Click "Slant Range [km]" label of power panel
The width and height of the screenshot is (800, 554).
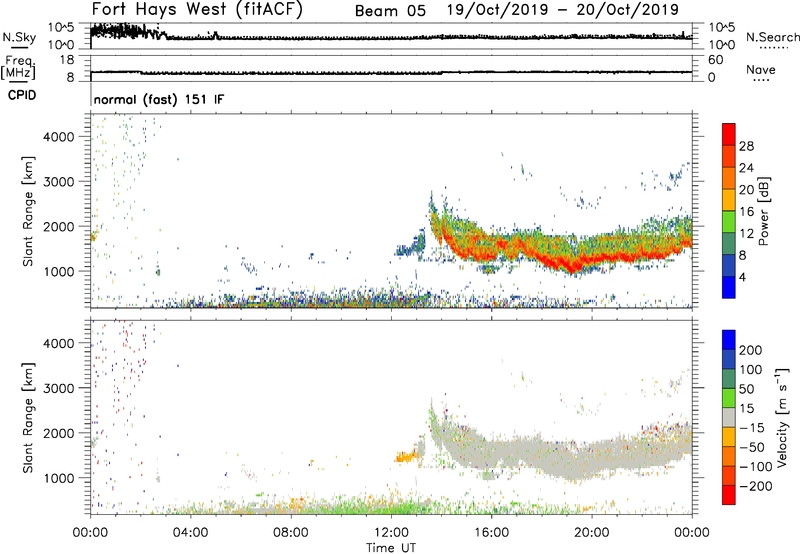[28, 211]
